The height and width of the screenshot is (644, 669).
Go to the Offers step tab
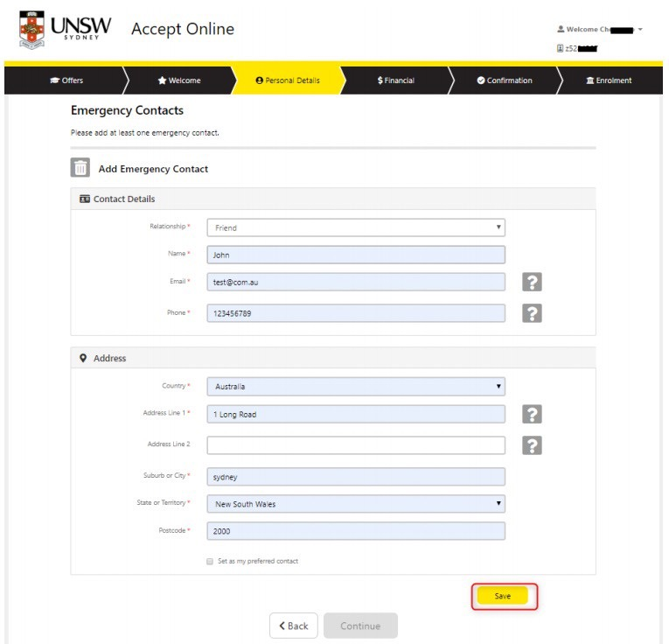tap(67, 80)
